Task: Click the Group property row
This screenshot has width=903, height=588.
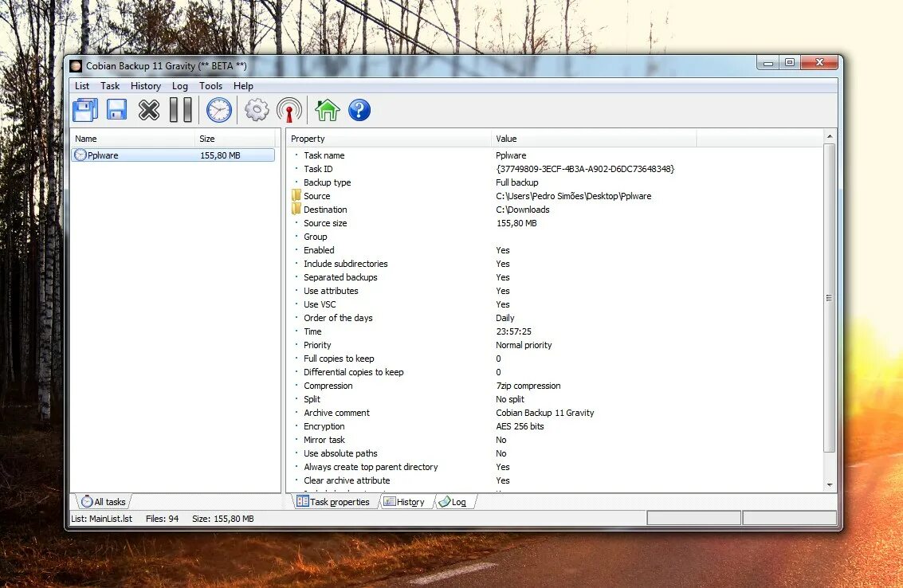Action: [x=315, y=236]
